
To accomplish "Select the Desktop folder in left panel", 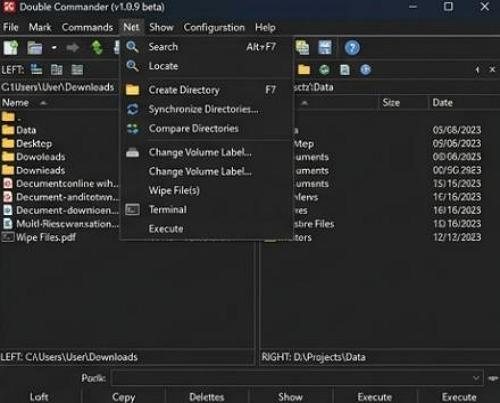I will 34,144.
